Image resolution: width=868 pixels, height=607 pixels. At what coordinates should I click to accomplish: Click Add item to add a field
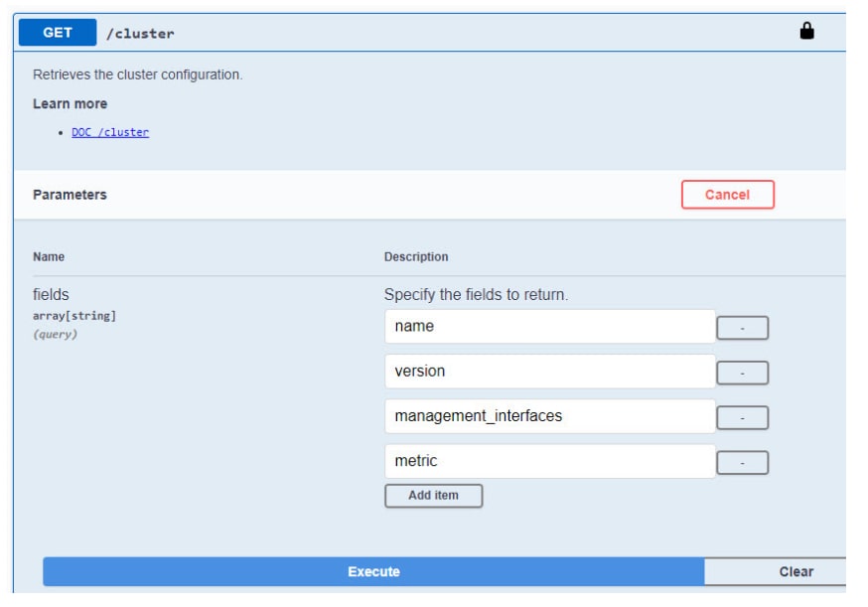[x=433, y=496]
